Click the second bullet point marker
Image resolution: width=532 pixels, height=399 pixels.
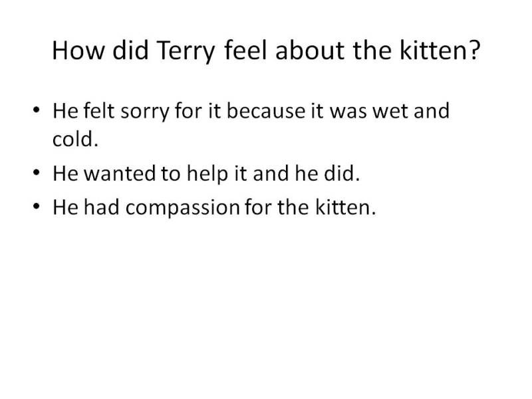[x=37, y=173]
